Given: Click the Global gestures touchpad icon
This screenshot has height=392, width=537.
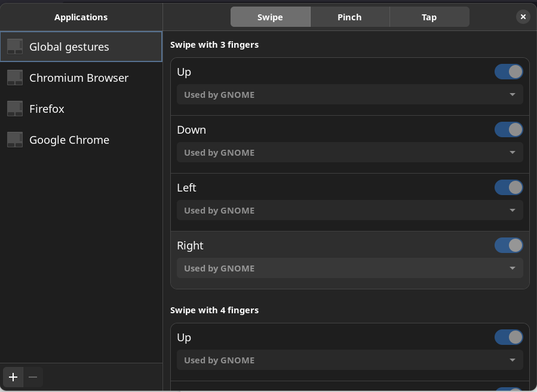Looking at the screenshot, I should pyautogui.click(x=15, y=47).
